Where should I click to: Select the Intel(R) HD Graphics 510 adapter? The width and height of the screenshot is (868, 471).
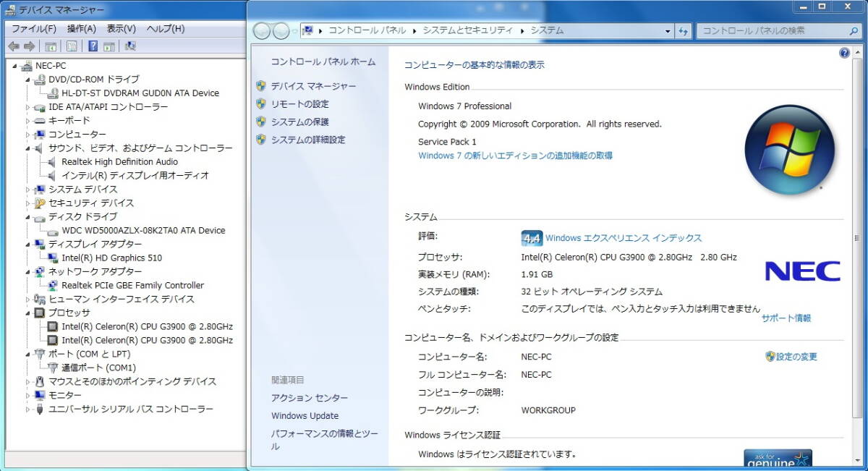point(111,258)
